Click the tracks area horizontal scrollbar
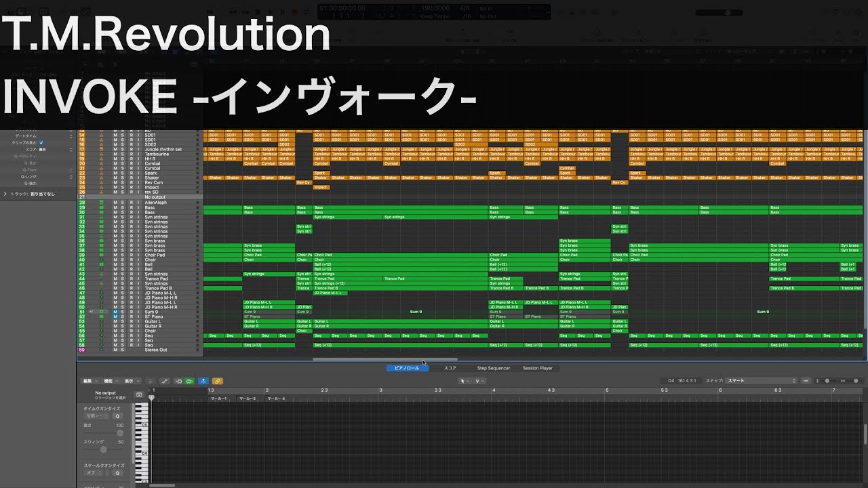 click(384, 359)
